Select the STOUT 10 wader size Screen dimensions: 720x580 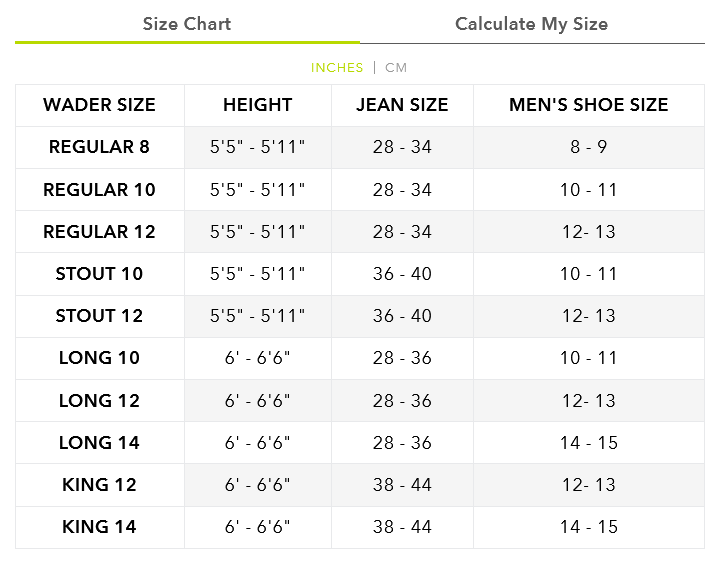(x=100, y=274)
